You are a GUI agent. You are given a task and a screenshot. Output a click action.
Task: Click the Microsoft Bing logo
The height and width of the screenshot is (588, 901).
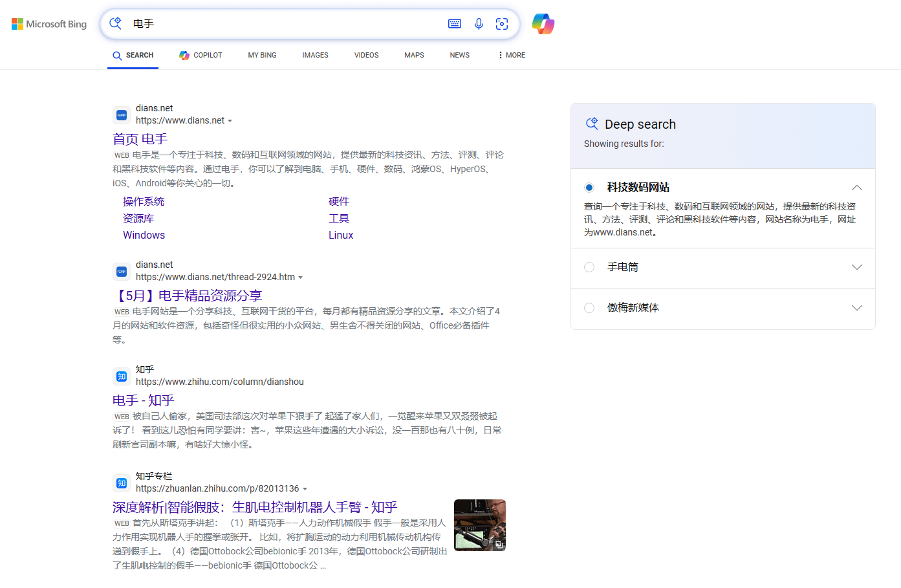click(49, 24)
